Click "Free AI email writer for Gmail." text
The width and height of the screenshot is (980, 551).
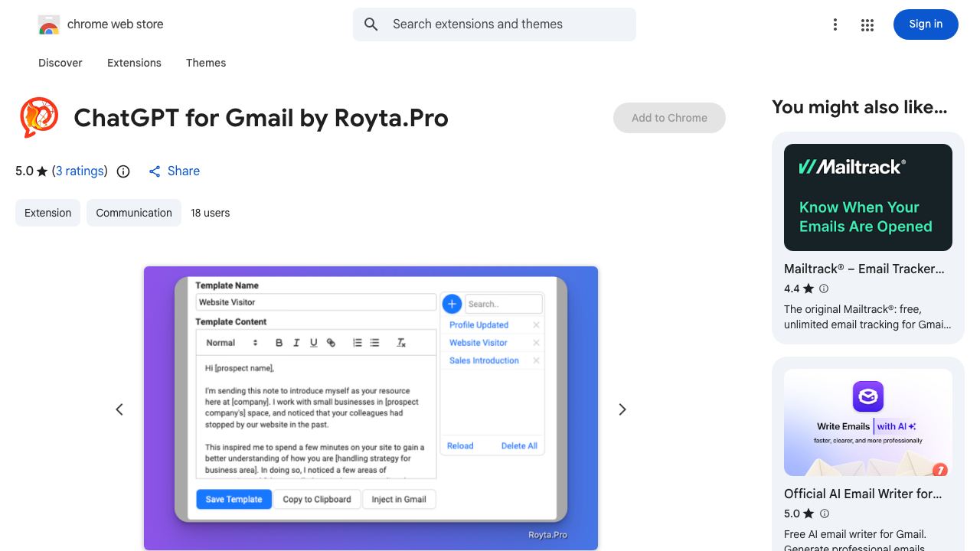point(855,534)
